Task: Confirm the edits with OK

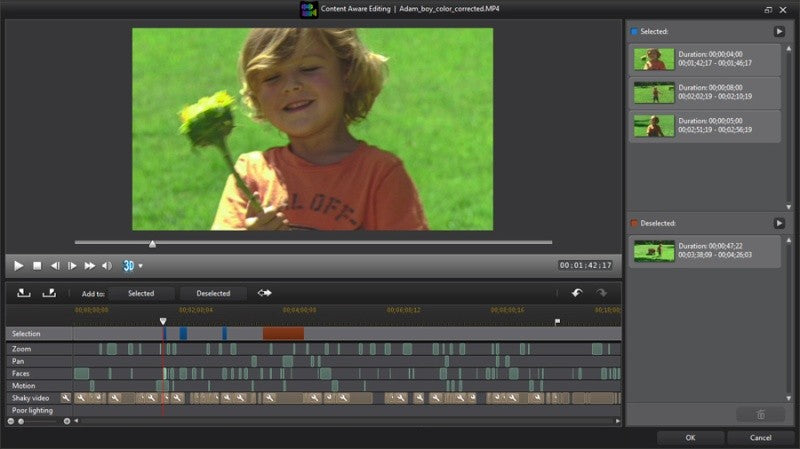Action: click(690, 438)
